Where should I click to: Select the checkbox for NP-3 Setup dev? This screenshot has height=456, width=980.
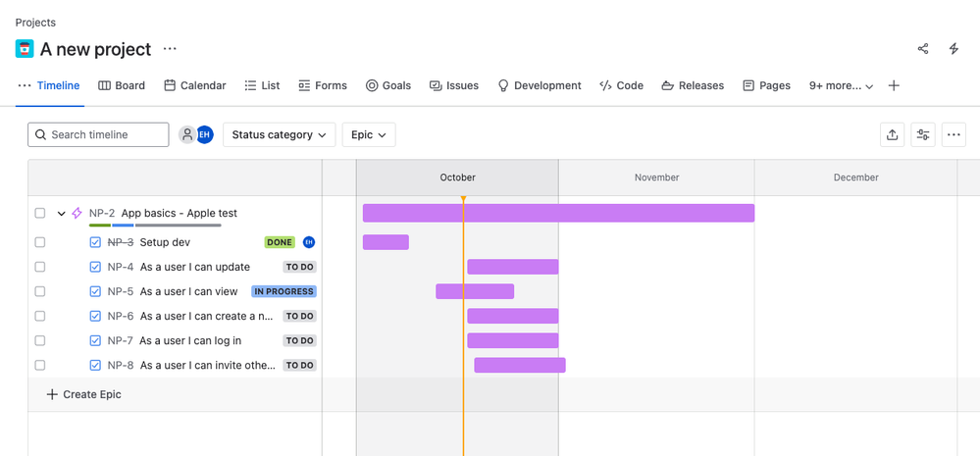[40, 242]
